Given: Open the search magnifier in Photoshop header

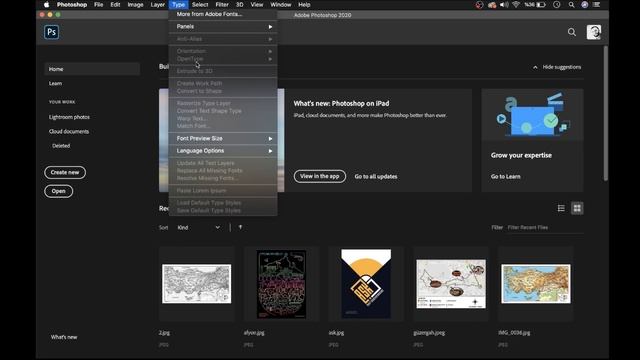Looking at the screenshot, I should 571,32.
